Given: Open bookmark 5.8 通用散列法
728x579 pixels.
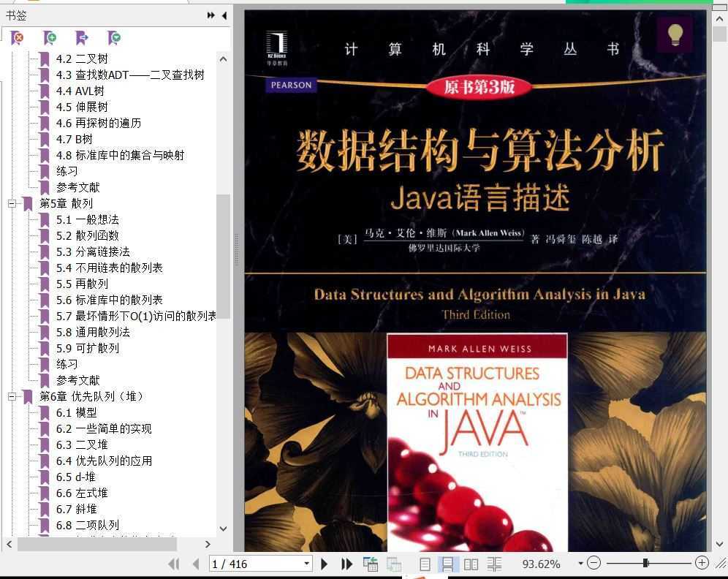Looking at the screenshot, I should (93, 332).
